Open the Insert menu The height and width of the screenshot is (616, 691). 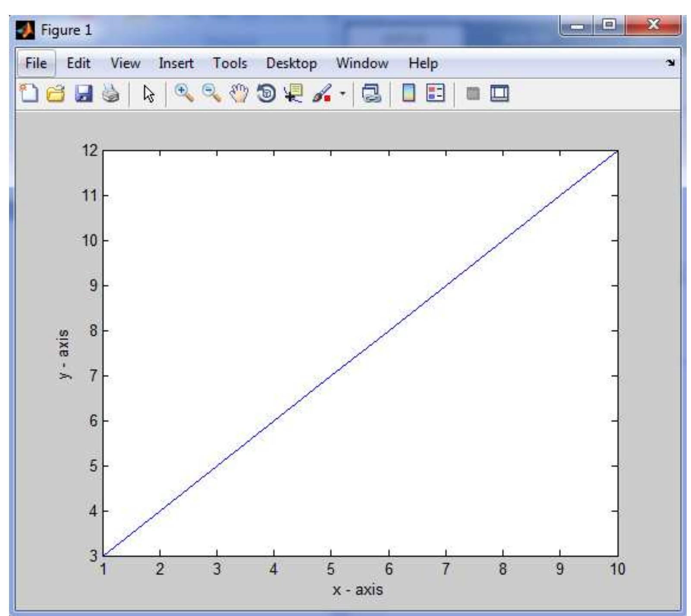click(x=176, y=63)
